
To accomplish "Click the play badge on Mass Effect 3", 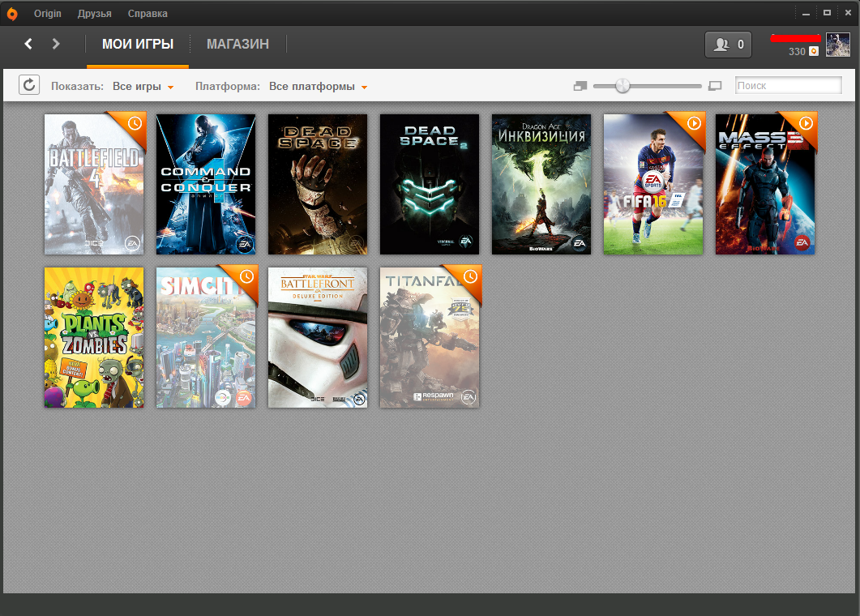I will (806, 123).
